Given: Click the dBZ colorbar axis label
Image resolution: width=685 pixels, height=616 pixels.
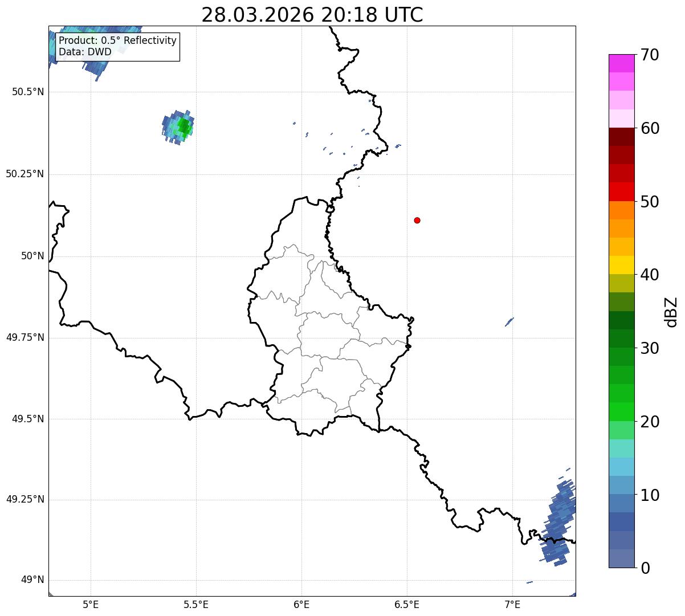Looking at the screenshot, I should click(x=671, y=312).
